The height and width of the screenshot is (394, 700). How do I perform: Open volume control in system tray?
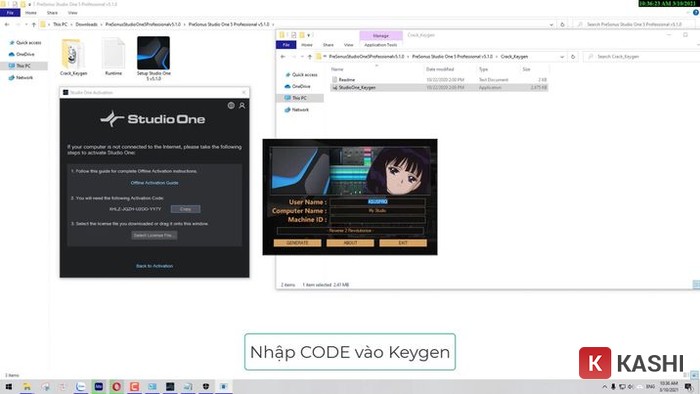[x=631, y=386]
